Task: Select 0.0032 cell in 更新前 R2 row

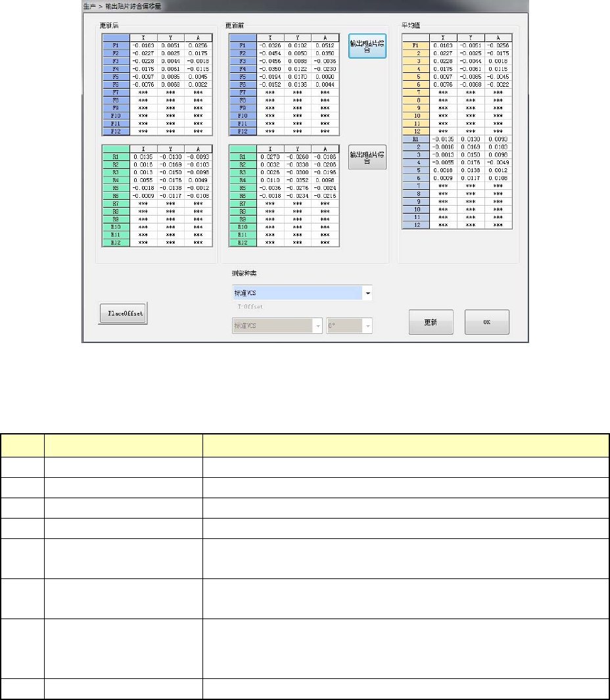Action: tap(270, 165)
